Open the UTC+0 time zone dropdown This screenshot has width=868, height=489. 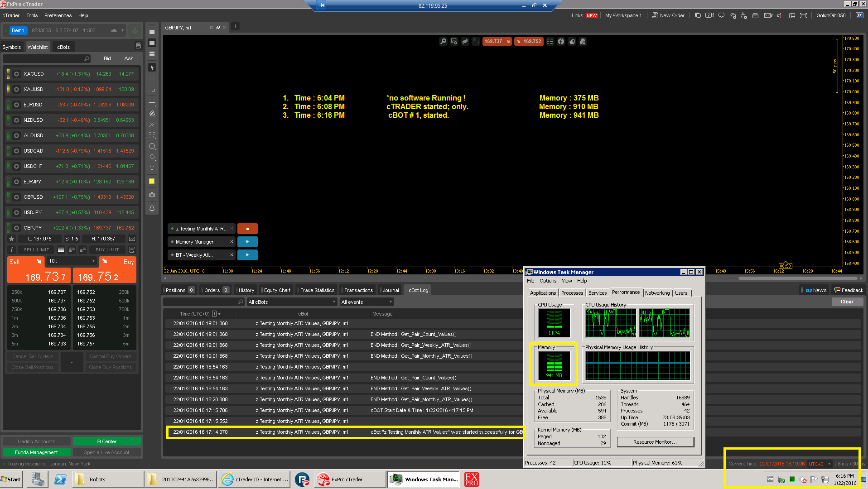820,464
